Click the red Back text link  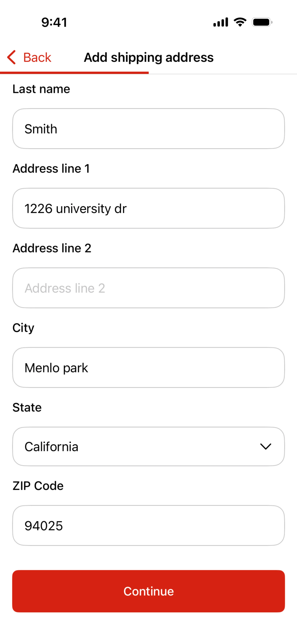pos(37,58)
